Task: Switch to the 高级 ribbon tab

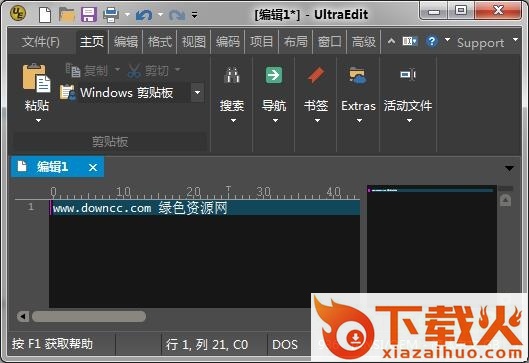Action: pos(364,42)
